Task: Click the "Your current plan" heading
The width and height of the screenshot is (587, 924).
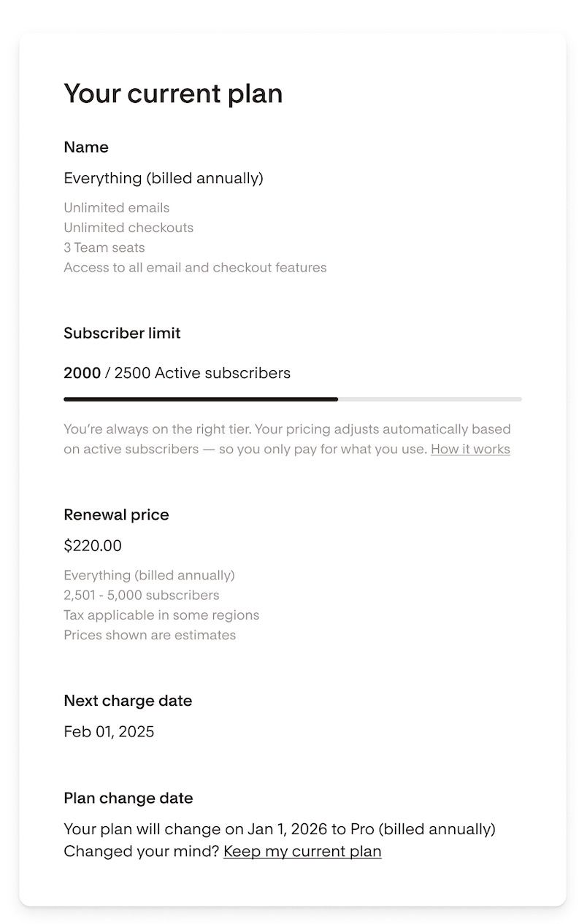Action: pos(173,94)
